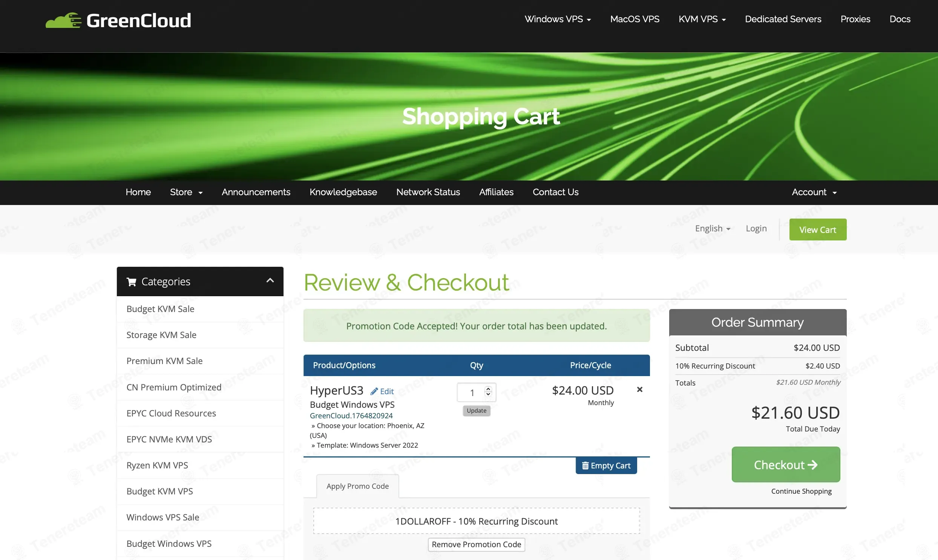Click the Template: Windows Server 2022 text

365,445
